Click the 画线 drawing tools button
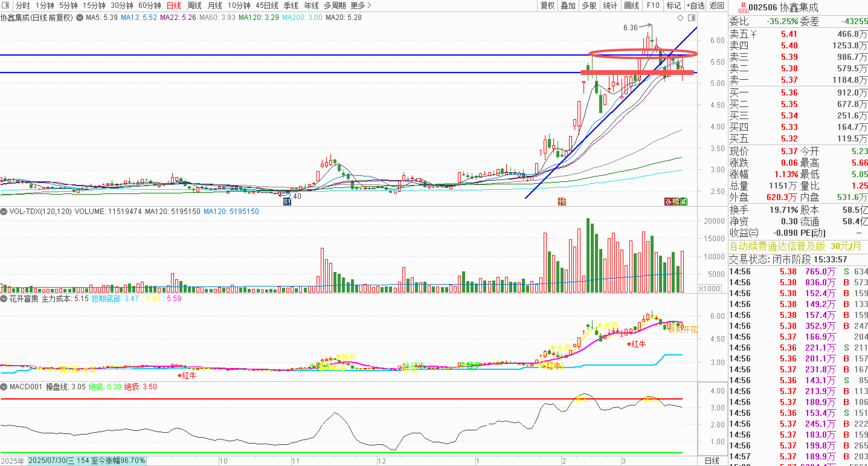 tap(632, 5)
